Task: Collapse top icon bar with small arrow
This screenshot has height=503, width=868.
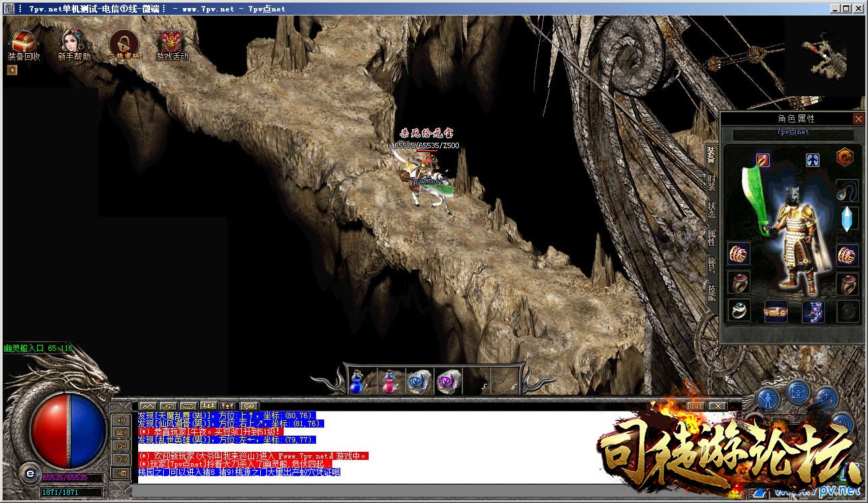Action: click(x=12, y=69)
